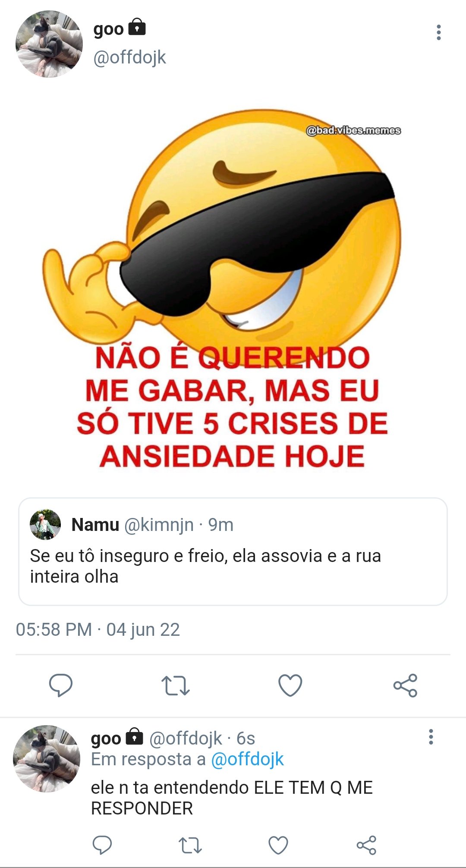Reply to the main tweet
Viewport: 466px width, 868px height.
(61, 685)
